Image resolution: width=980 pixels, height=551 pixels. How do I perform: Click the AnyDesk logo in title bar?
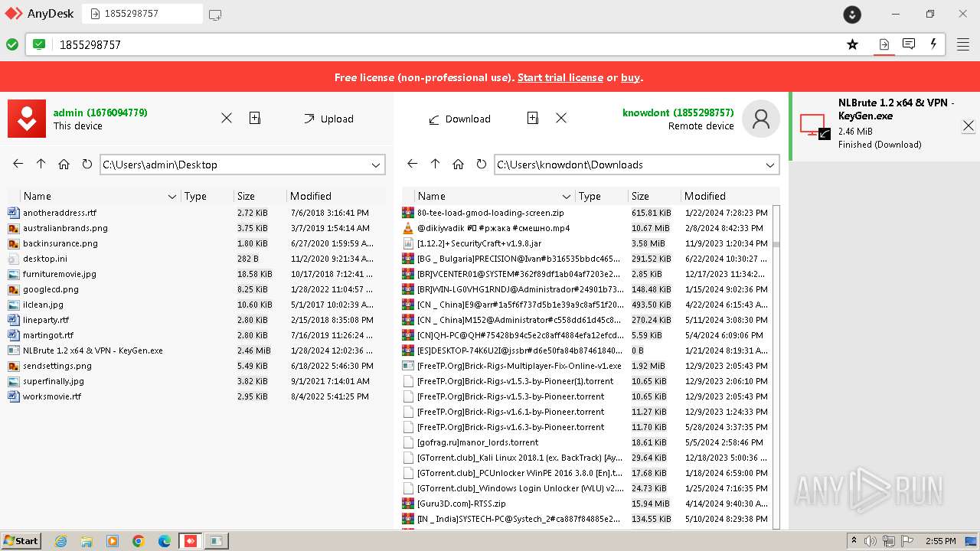[14, 14]
